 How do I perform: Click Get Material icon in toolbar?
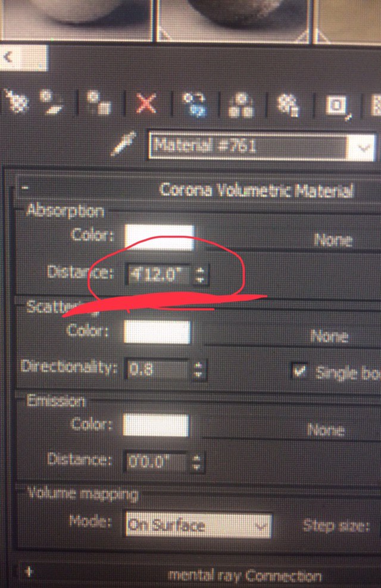click(x=16, y=101)
